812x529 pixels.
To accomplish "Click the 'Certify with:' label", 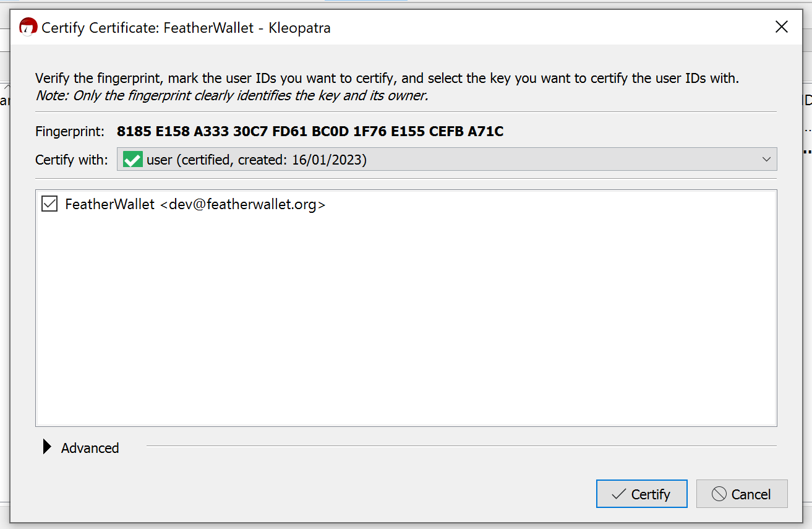I will coord(72,160).
